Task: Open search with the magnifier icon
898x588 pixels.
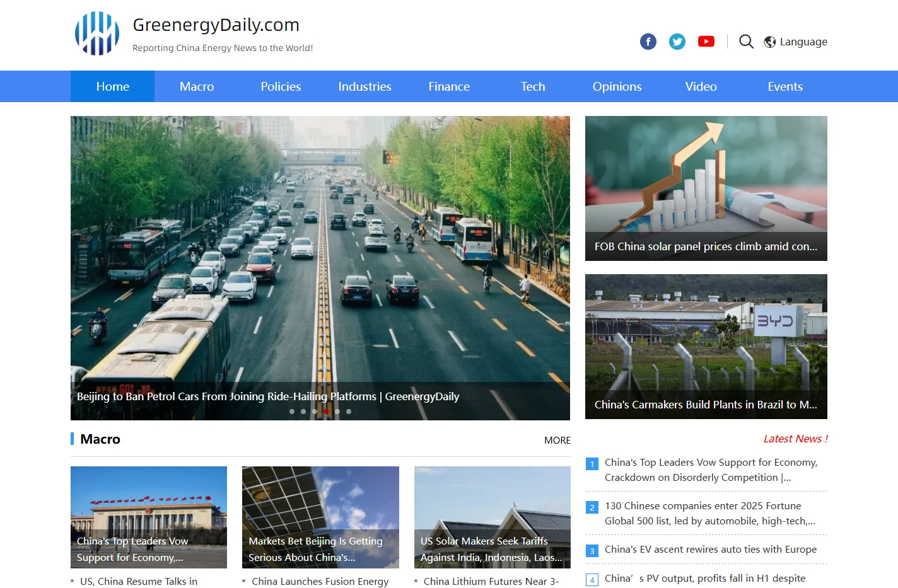Action: tap(746, 42)
